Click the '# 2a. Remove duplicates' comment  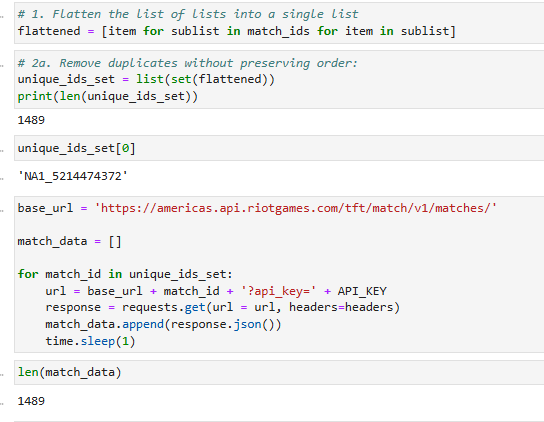187,63
